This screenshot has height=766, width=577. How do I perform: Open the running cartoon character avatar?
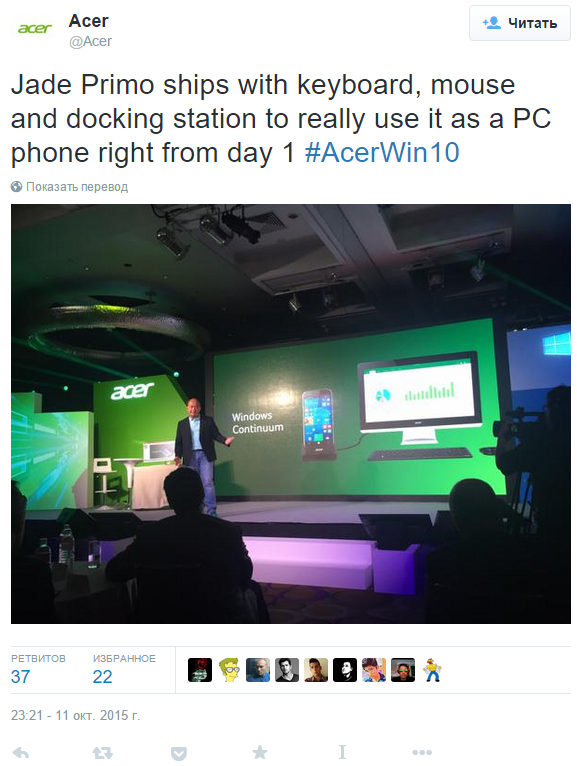432,670
